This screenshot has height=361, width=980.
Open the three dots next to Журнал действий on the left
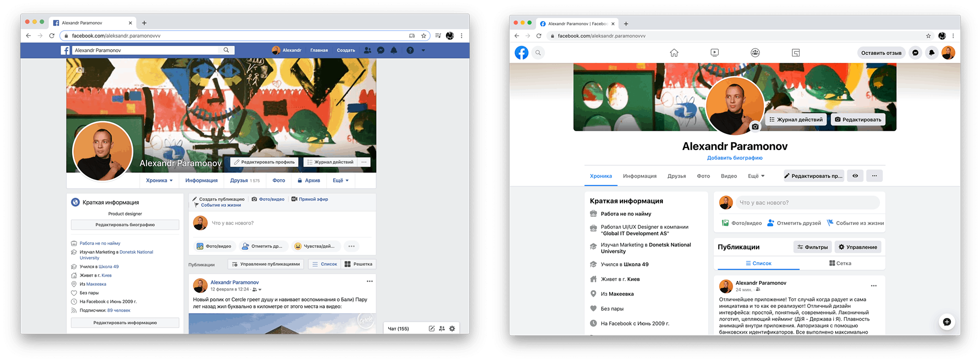tap(364, 162)
